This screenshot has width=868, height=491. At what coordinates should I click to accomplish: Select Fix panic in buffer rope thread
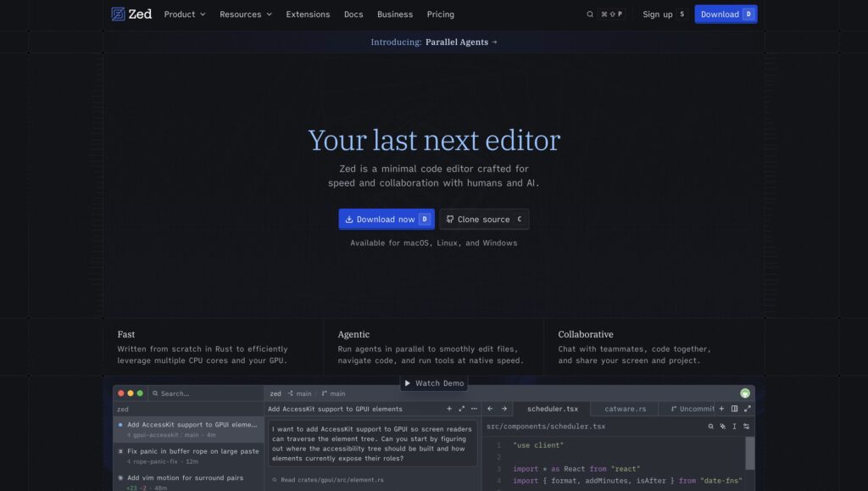(x=188, y=456)
